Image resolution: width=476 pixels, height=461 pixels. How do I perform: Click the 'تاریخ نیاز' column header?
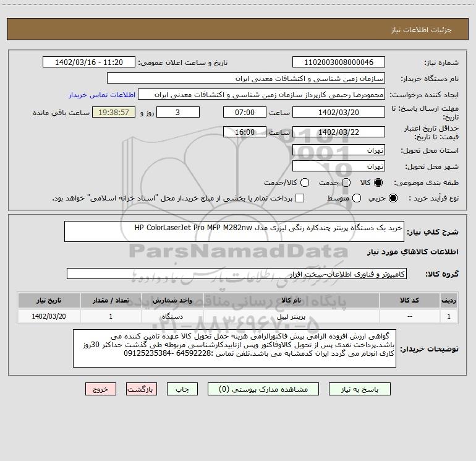(49, 300)
